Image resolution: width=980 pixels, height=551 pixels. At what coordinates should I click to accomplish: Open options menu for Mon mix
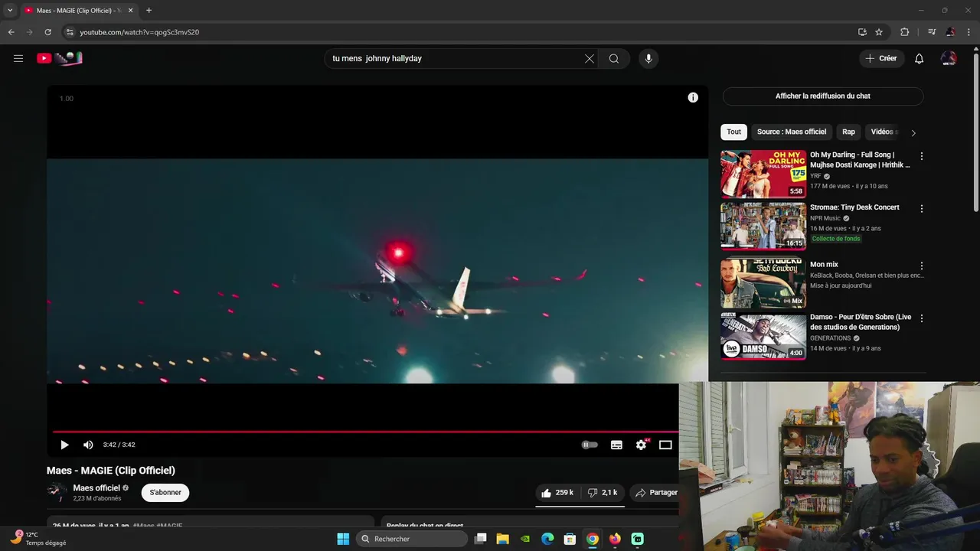point(921,266)
